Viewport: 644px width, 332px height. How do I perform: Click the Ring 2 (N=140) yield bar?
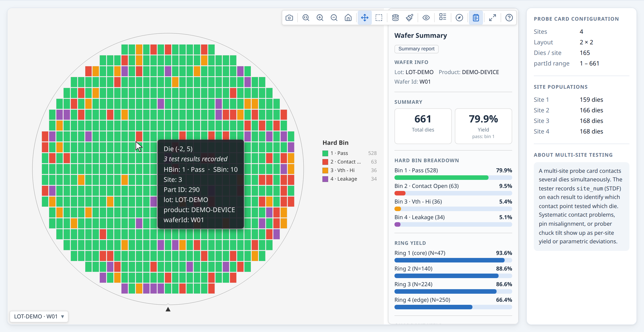(453, 276)
